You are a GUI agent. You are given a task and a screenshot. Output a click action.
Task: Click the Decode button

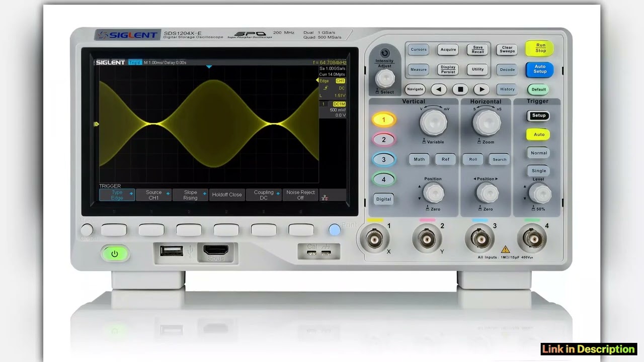pos(507,69)
